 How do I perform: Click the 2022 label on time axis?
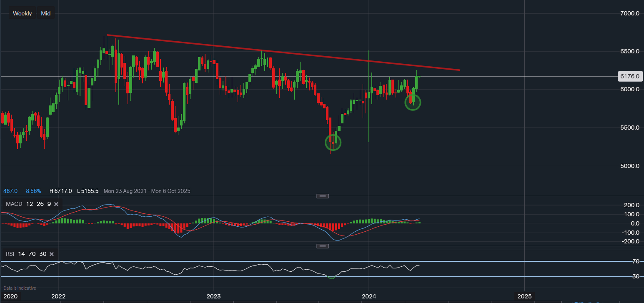[x=58, y=296]
